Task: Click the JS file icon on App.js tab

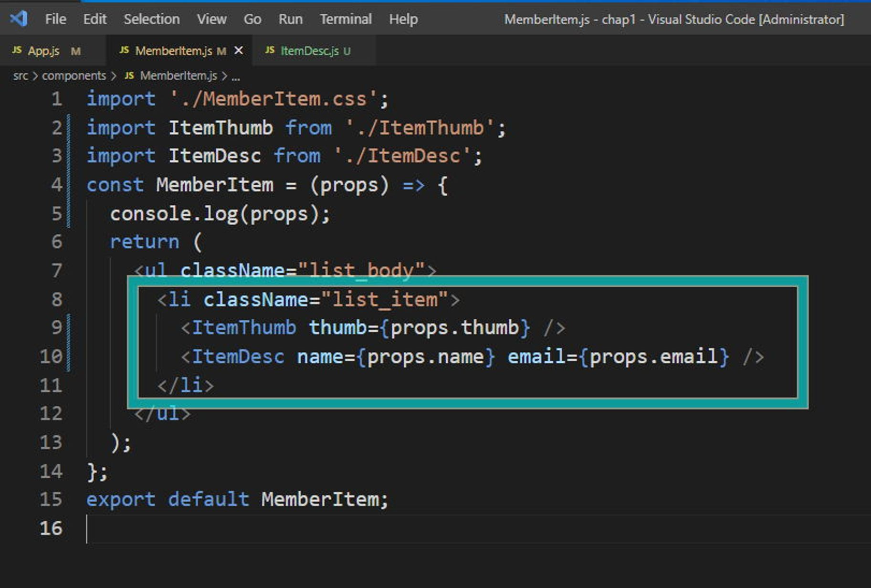Action: click(x=17, y=51)
